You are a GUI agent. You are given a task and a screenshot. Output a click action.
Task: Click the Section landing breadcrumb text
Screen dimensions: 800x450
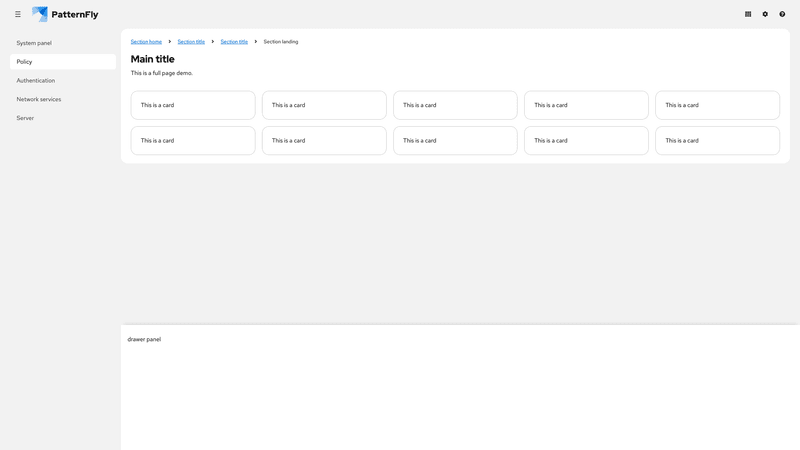281,42
